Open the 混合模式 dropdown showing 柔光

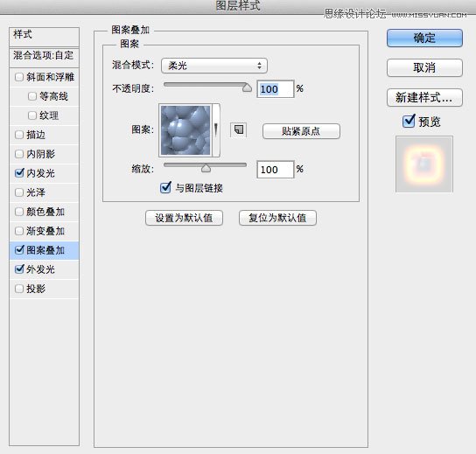point(214,66)
